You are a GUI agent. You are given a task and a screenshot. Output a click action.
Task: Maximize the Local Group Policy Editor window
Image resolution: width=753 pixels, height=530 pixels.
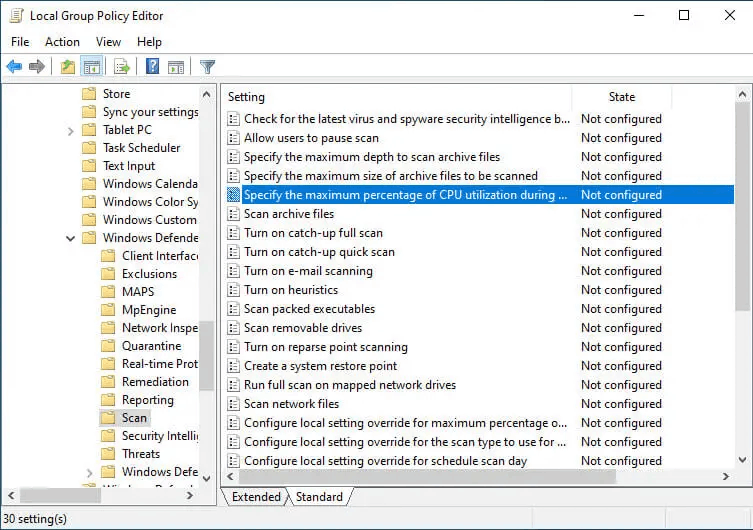684,15
